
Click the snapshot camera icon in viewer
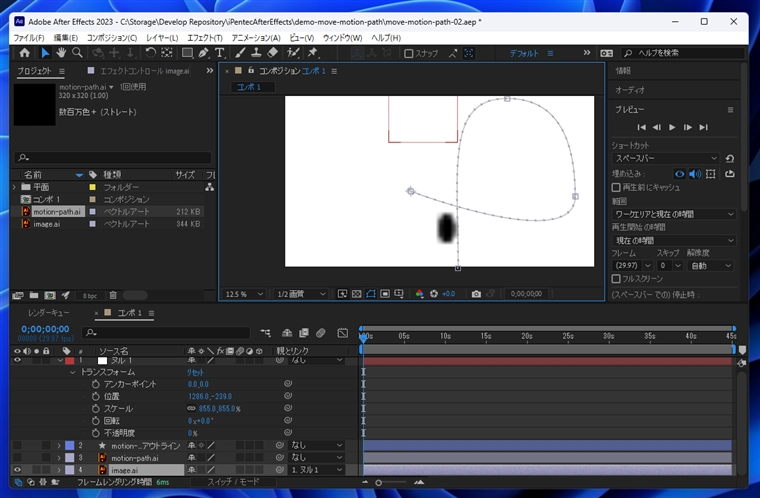coord(476,294)
